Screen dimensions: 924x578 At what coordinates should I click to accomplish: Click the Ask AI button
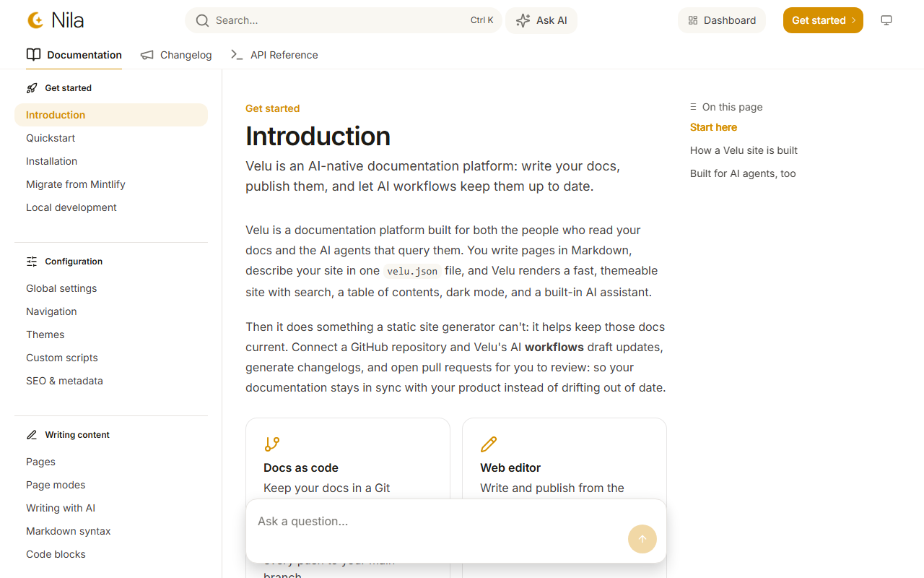pyautogui.click(x=541, y=20)
